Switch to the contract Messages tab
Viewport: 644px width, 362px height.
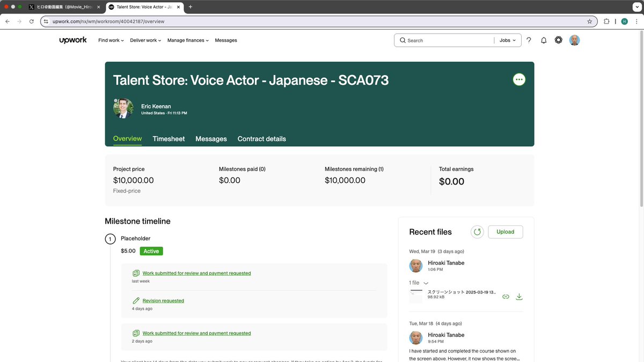tap(211, 138)
